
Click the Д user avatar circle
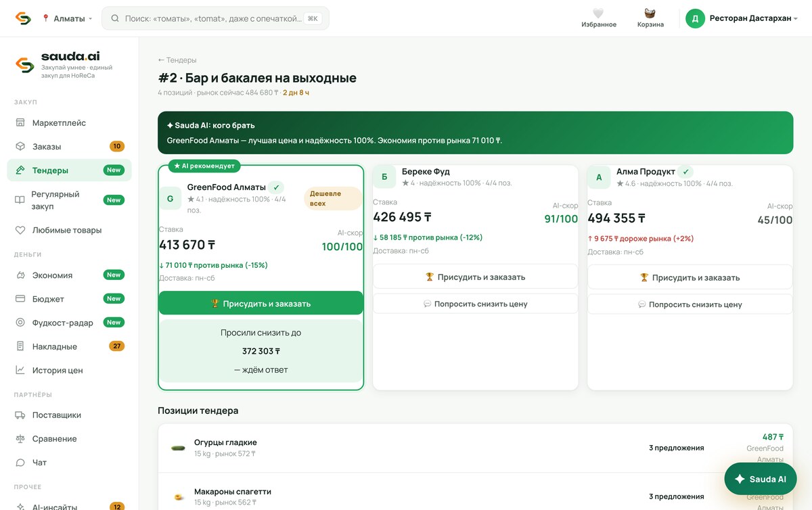pos(695,18)
